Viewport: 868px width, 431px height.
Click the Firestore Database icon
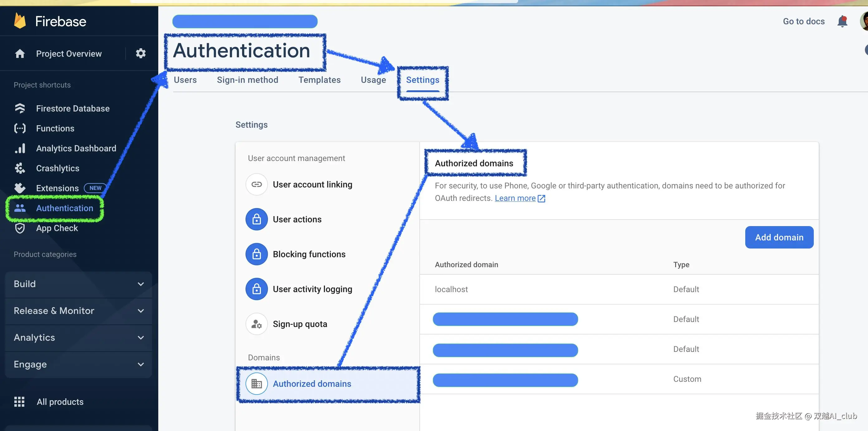(x=20, y=108)
